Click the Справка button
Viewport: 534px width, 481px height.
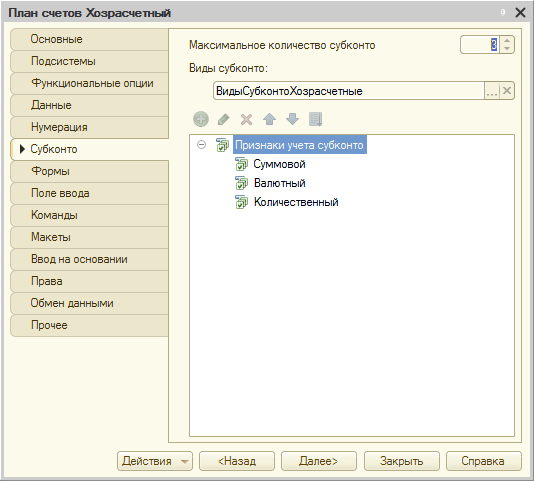tap(484, 461)
